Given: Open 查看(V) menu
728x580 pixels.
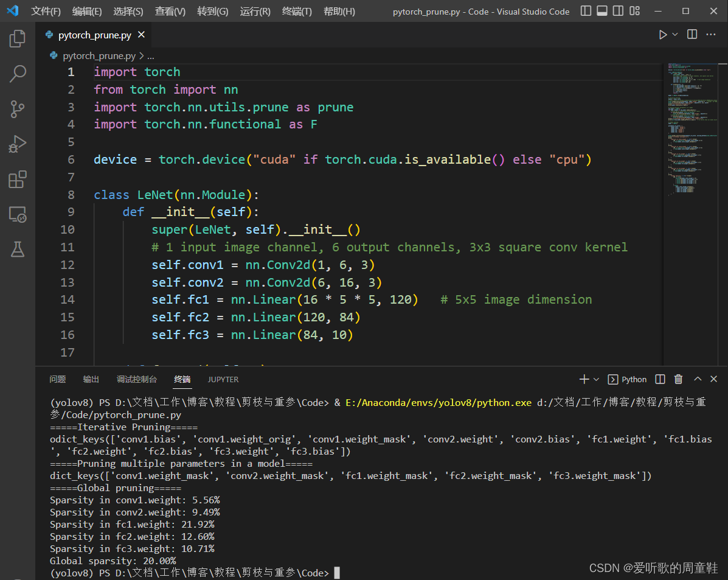Looking at the screenshot, I should click(170, 11).
